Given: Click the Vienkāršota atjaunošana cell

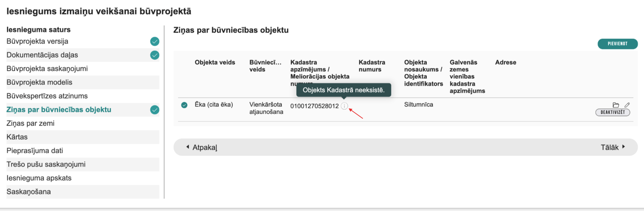Looking at the screenshot, I should coord(266,108).
